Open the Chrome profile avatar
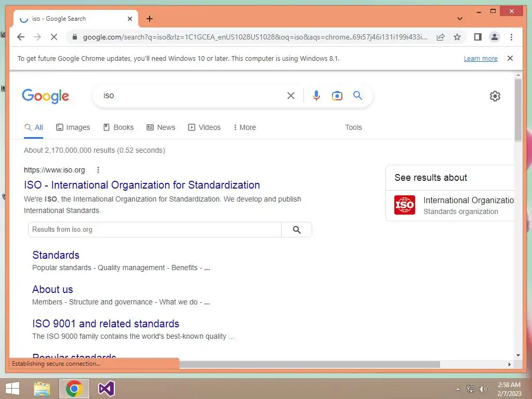 tap(495, 37)
